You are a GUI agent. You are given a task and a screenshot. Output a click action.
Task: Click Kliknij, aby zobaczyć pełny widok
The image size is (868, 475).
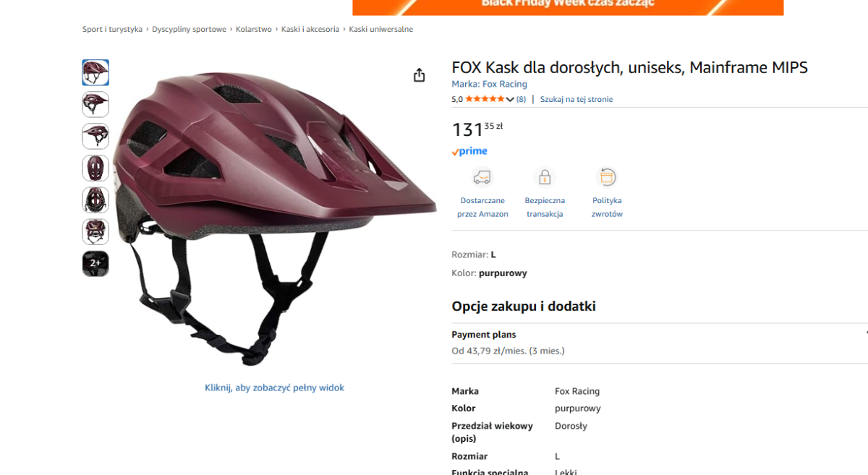(x=274, y=388)
